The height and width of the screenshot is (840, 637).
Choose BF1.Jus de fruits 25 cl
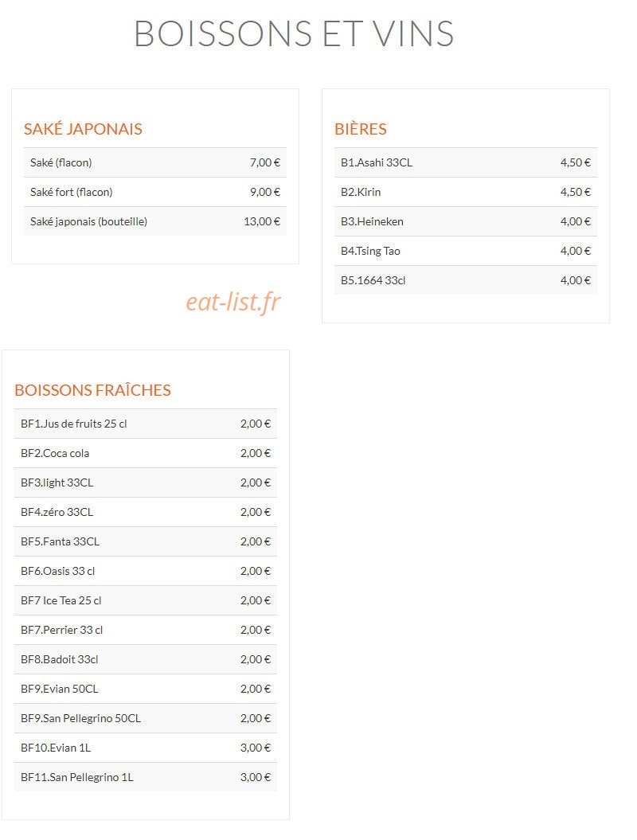click(146, 424)
